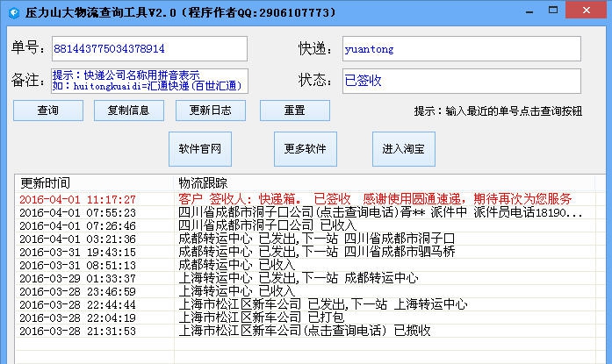Click 已发出,下一站 四川省成都市洞子口 entry
Viewport: 612px width, 364px height.
coord(317,239)
